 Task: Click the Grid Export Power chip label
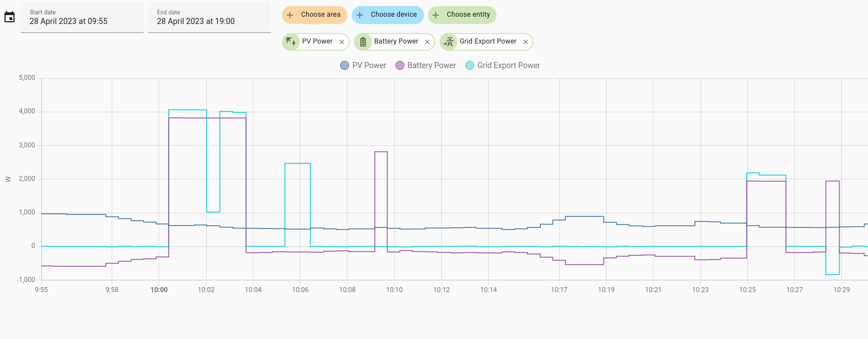(488, 41)
